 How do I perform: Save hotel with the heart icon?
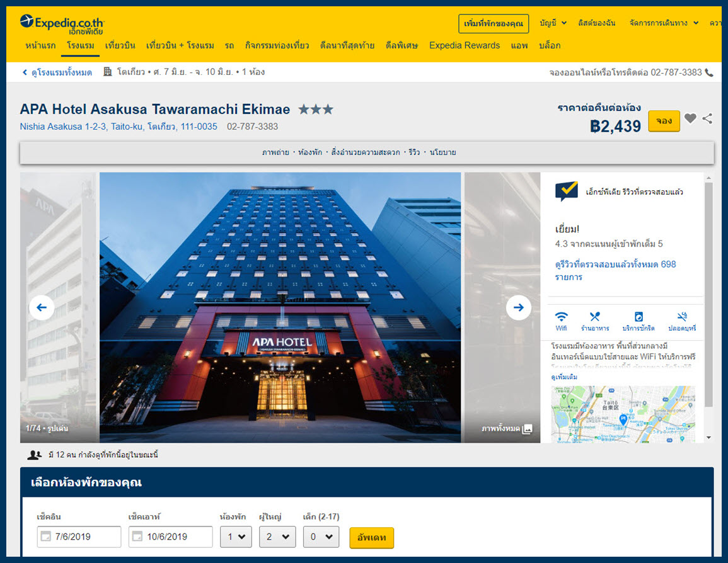[x=690, y=118]
